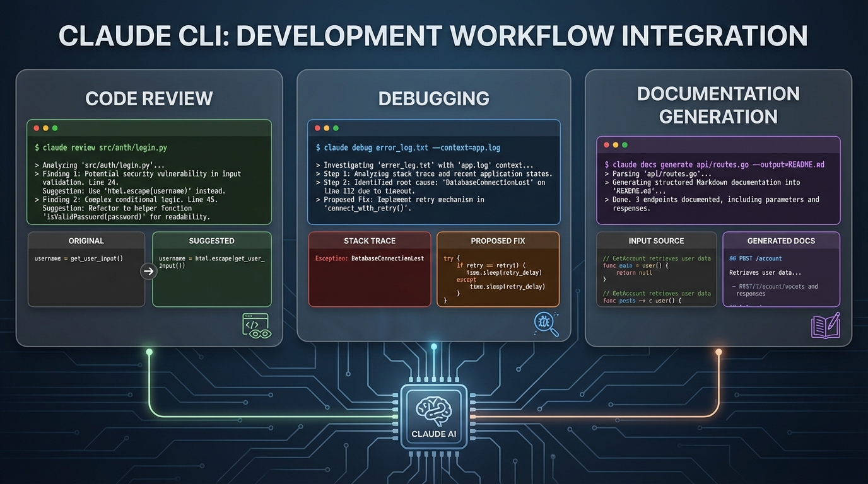
Task: Click the green dot on Code Review terminal
Action: [54, 127]
